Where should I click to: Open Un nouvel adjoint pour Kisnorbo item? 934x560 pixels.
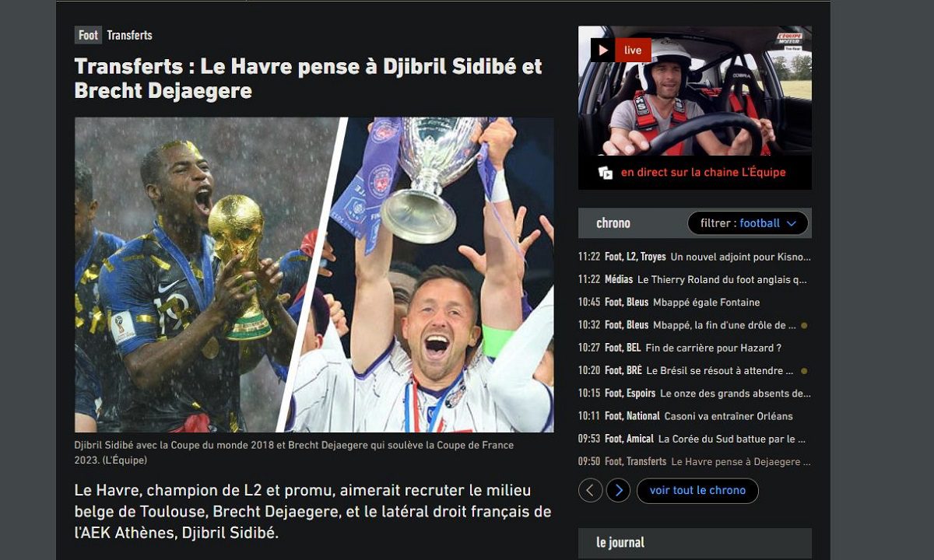695,257
